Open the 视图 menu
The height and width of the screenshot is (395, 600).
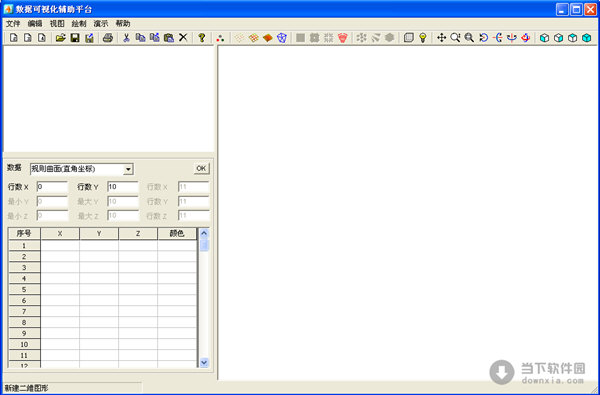click(x=57, y=24)
